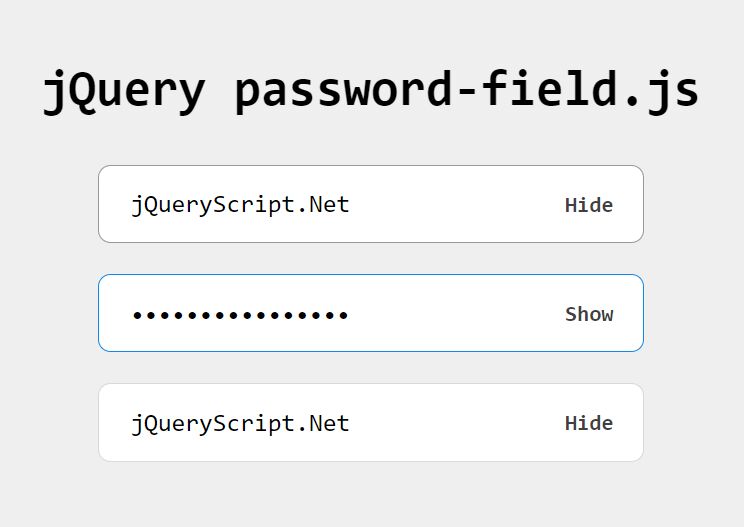Click the jQuery password-field.js page heading
This screenshot has height=527, width=744.
[x=371, y=91]
